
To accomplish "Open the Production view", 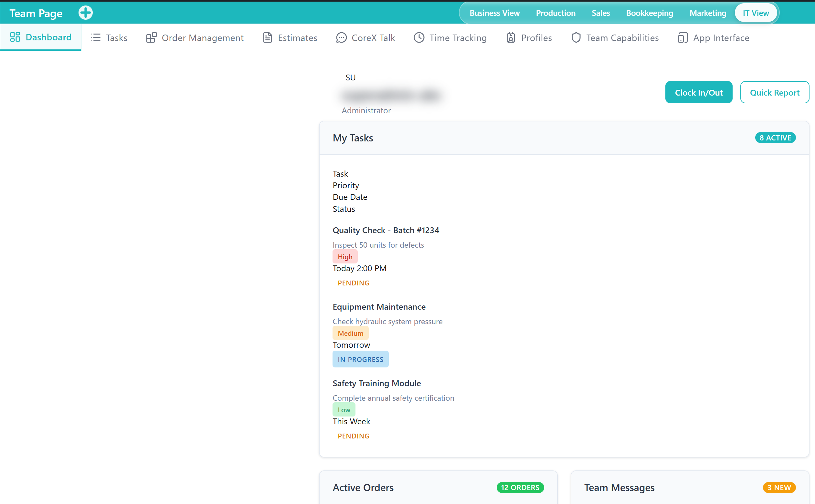I will [556, 13].
